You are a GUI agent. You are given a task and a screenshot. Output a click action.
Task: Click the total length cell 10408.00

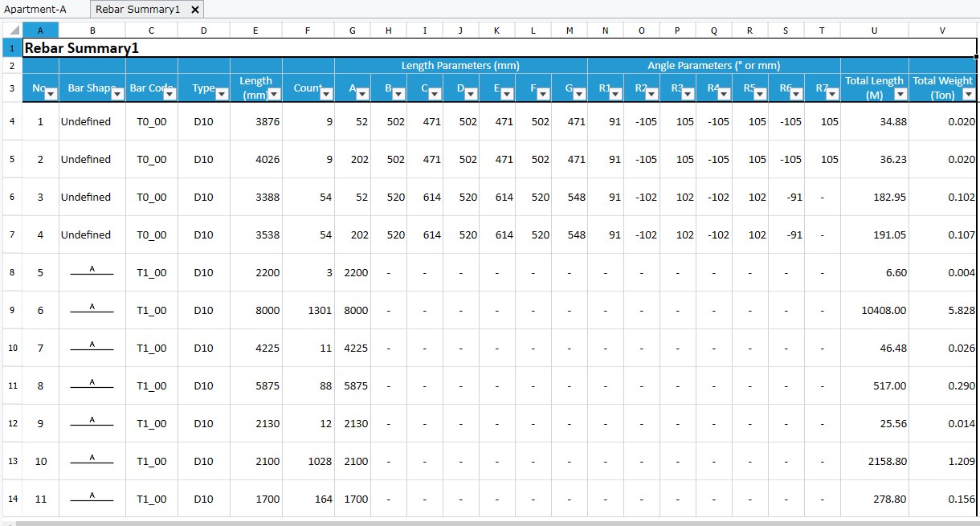pos(874,310)
